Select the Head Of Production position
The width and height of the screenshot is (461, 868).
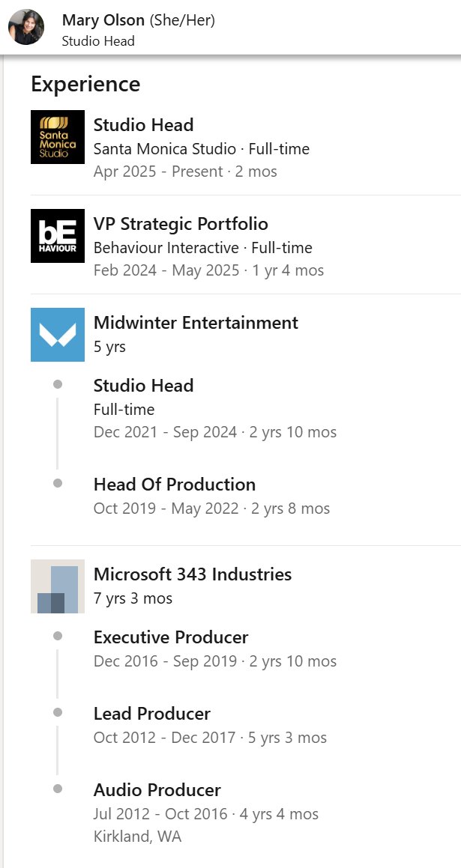click(174, 485)
